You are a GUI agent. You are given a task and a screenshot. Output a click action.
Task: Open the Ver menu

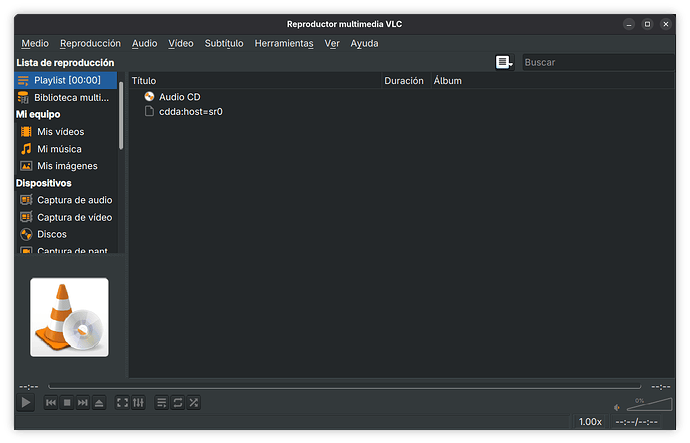click(332, 44)
